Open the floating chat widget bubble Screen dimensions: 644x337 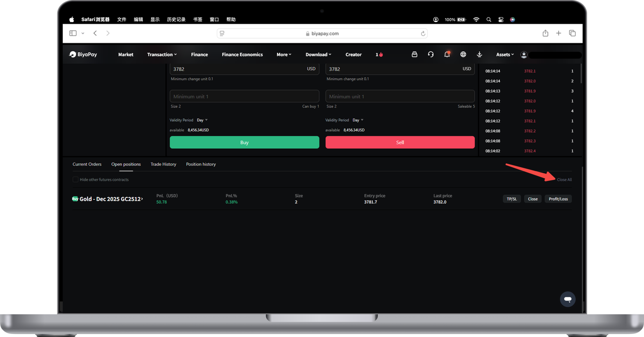coord(568,299)
